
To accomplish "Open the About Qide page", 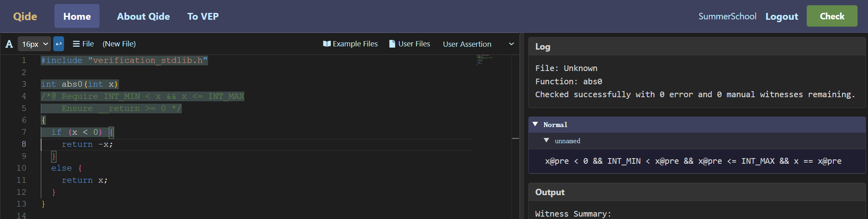I will [x=143, y=17].
